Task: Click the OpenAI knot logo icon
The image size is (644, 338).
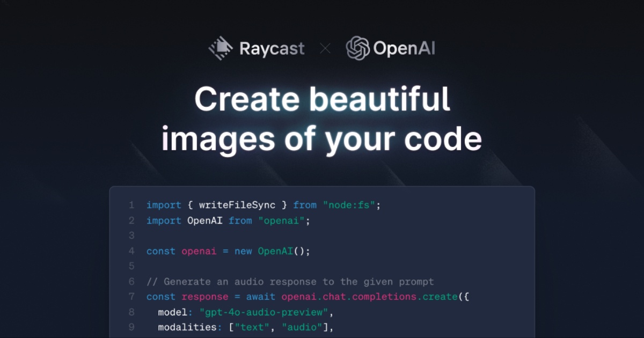Action: tap(357, 49)
